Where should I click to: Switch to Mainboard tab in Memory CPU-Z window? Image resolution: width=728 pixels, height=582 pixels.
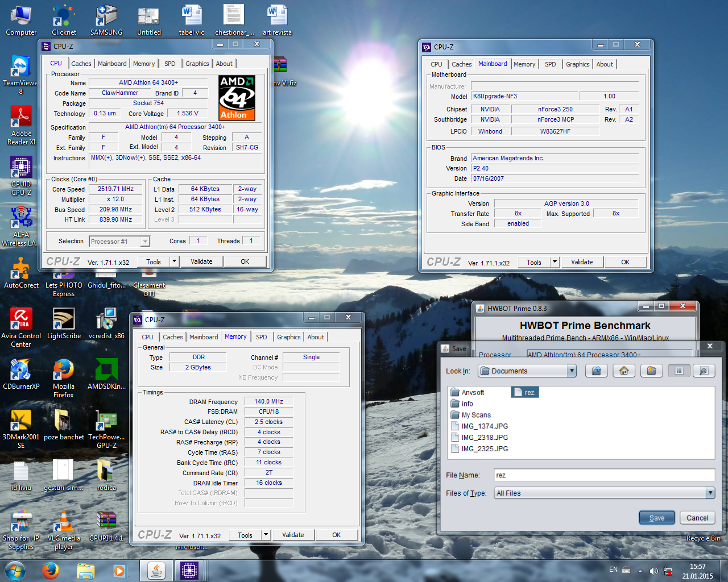tap(204, 337)
